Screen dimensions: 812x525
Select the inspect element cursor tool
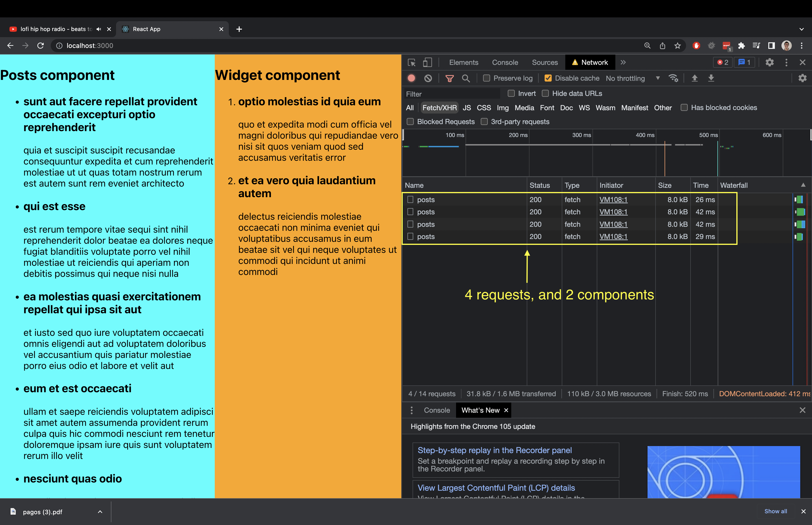(x=412, y=63)
